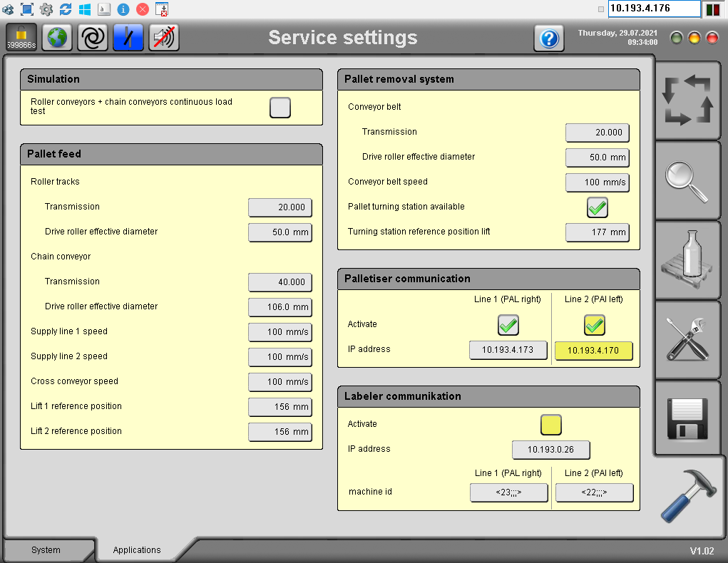This screenshot has height=563, width=728.
Task: Click the Supply line 1 speed value
Action: [x=280, y=332]
